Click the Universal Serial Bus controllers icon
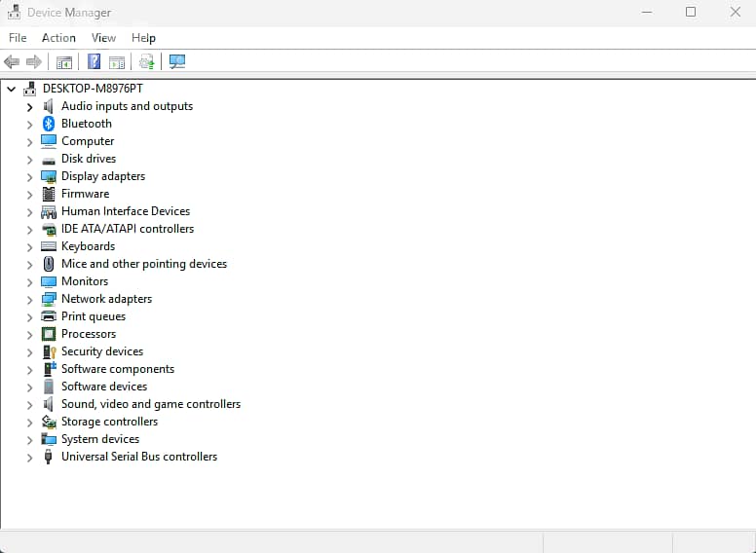756x553 pixels. tap(49, 457)
